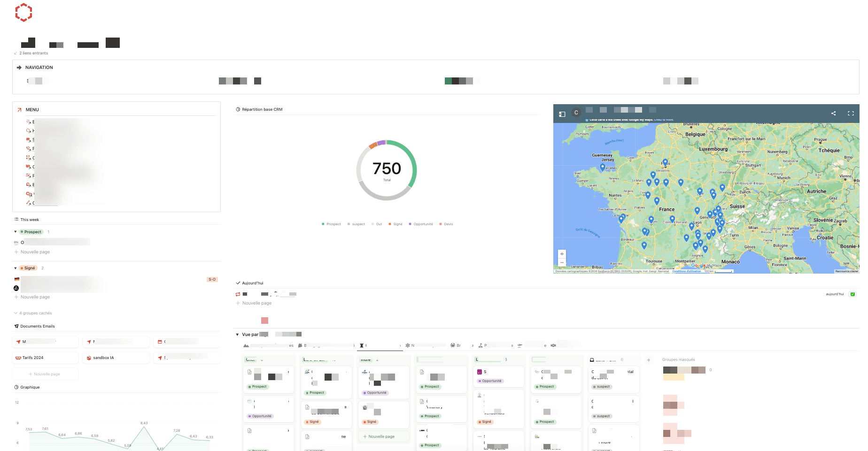Toggle the 'suspect' legend item
This screenshot has width=868, height=451.
click(x=356, y=224)
